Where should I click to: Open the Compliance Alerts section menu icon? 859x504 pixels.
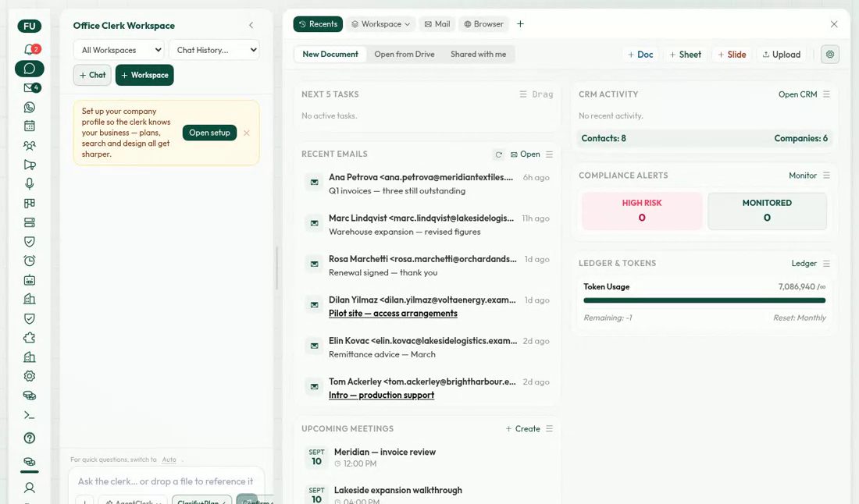pos(827,175)
